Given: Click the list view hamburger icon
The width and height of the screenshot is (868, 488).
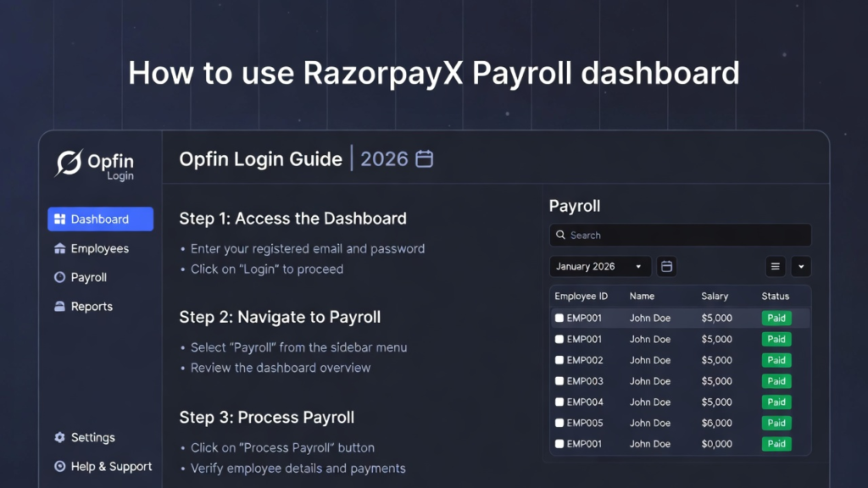Looking at the screenshot, I should coord(775,267).
